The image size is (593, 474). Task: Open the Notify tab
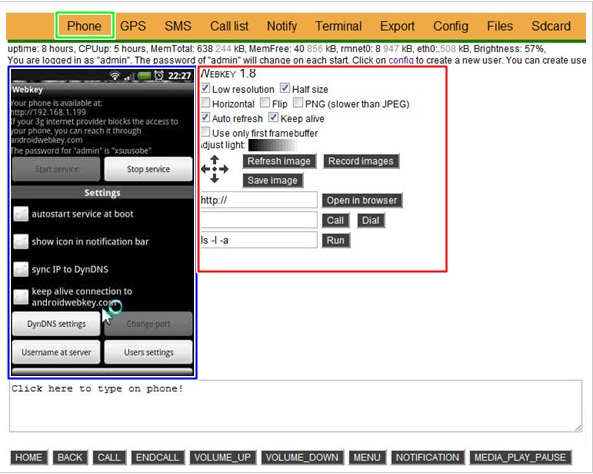[282, 26]
